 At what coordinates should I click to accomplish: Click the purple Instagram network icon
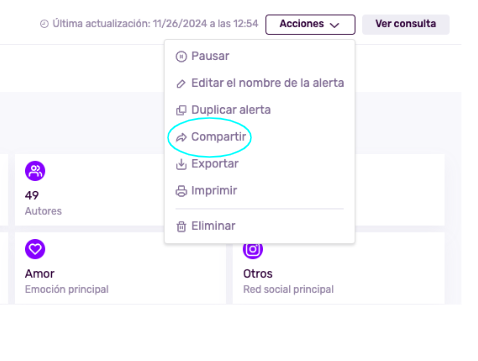click(x=253, y=250)
